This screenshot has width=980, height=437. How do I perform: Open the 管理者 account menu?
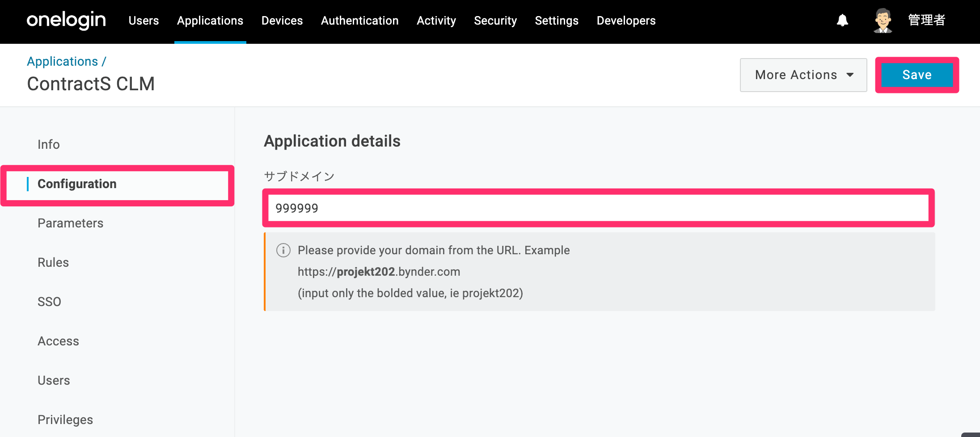(x=927, y=20)
